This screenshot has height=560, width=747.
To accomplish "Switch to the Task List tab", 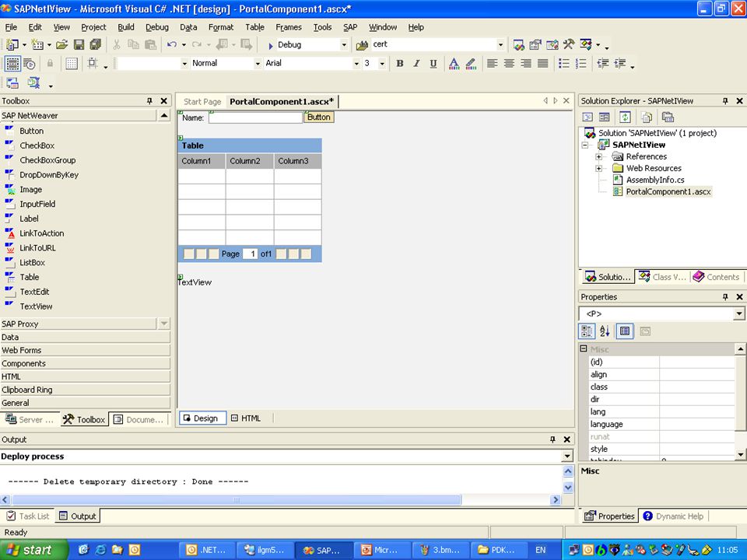I will [x=29, y=516].
